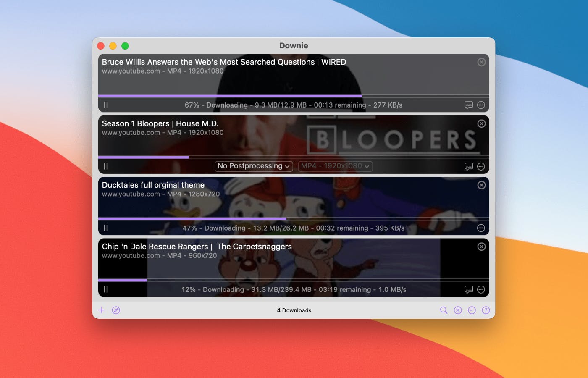Select title 'Chip 'n Dale Rescue Rangers | The Carpetsnaggers'
The width and height of the screenshot is (588, 378).
click(x=197, y=247)
